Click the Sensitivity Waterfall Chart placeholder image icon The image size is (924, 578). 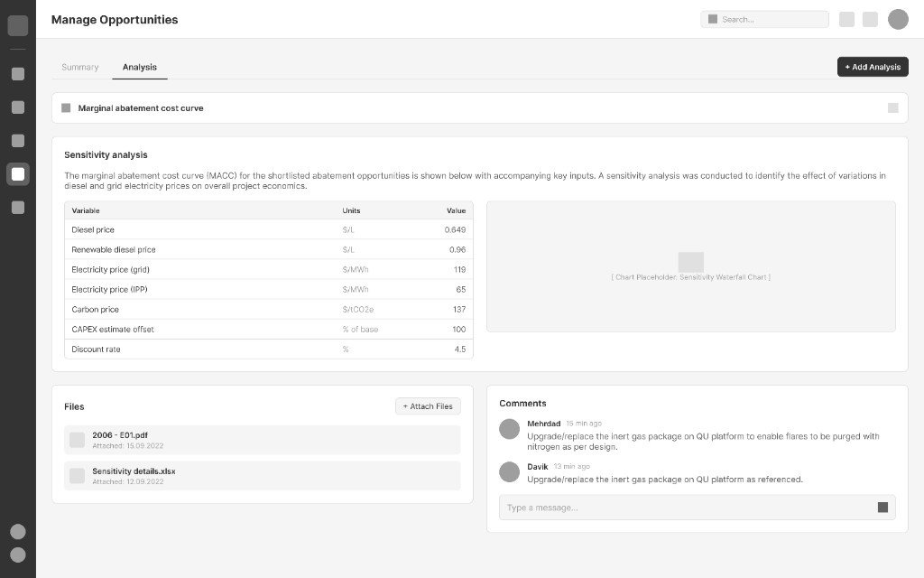pyautogui.click(x=690, y=262)
